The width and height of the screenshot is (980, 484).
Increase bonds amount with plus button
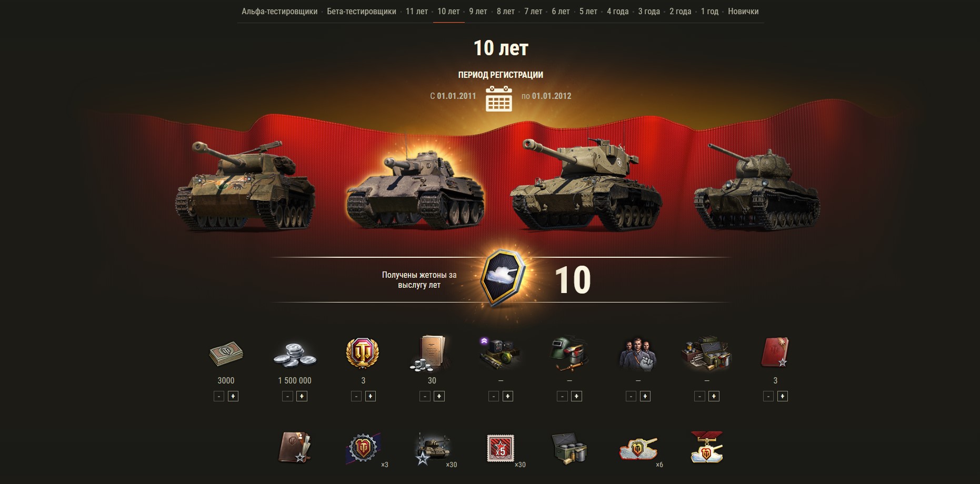tap(233, 397)
